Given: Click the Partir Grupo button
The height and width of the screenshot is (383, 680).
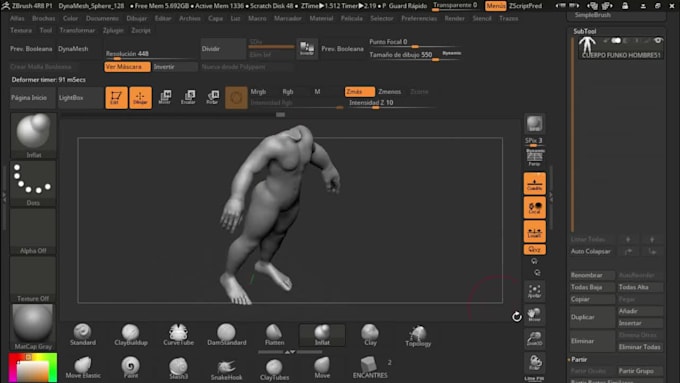Looking at the screenshot, I should pos(640,371).
